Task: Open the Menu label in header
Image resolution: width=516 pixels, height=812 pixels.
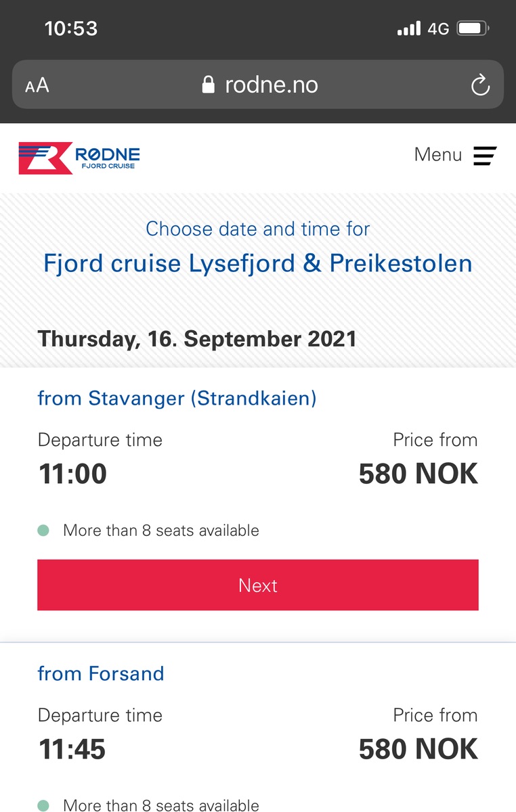Action: click(437, 155)
